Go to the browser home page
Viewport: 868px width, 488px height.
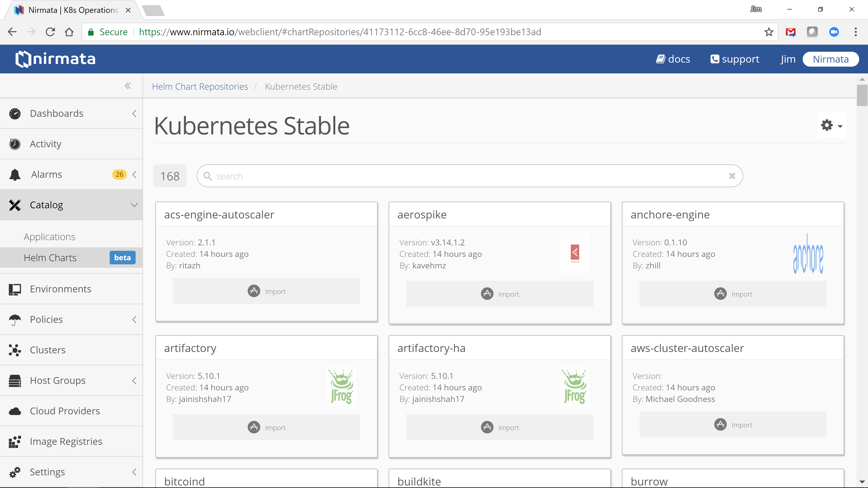[x=69, y=32]
